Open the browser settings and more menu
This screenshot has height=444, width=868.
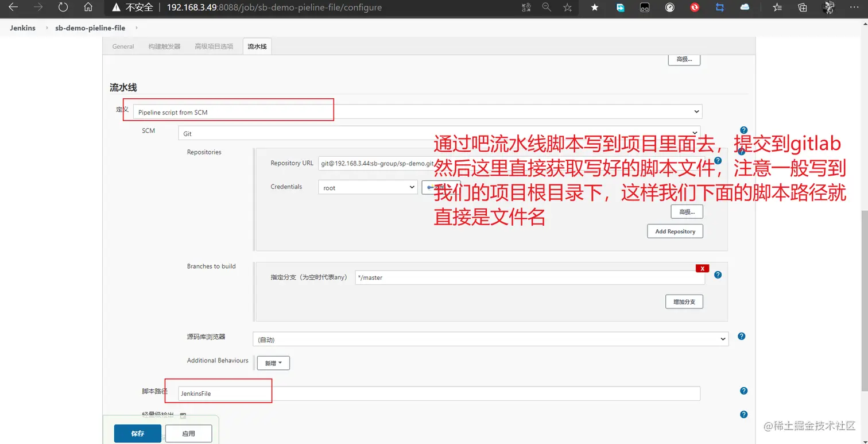pos(854,7)
